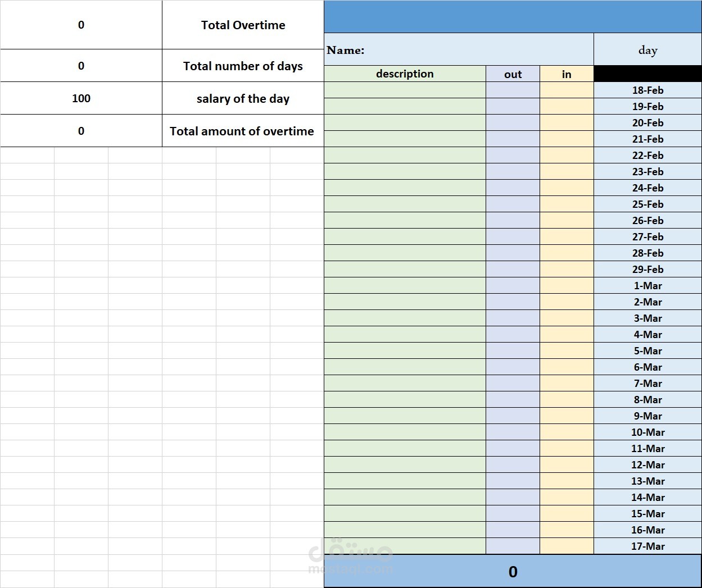The height and width of the screenshot is (588, 702).
Task: Click the 26-Feb date cell
Action: 647,220
